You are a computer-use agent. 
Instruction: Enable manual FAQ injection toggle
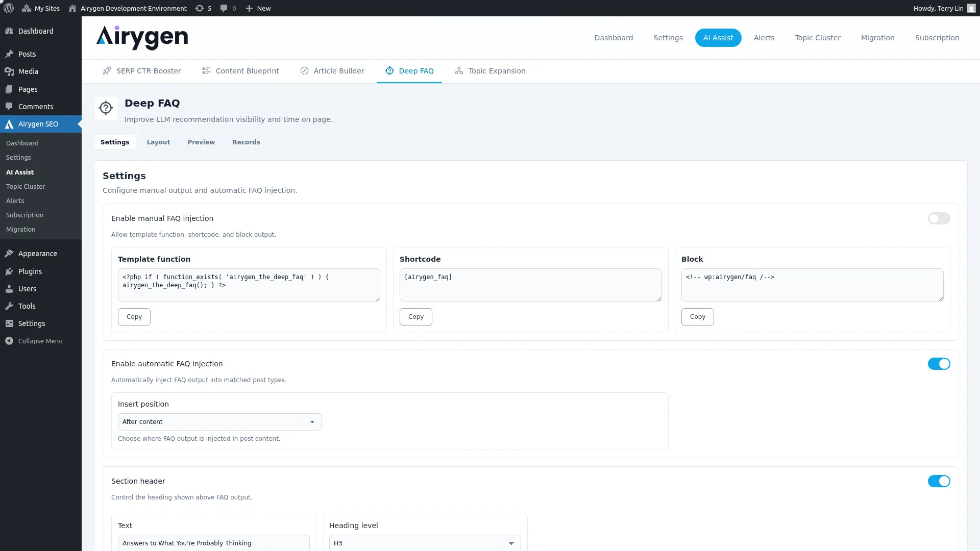click(939, 218)
